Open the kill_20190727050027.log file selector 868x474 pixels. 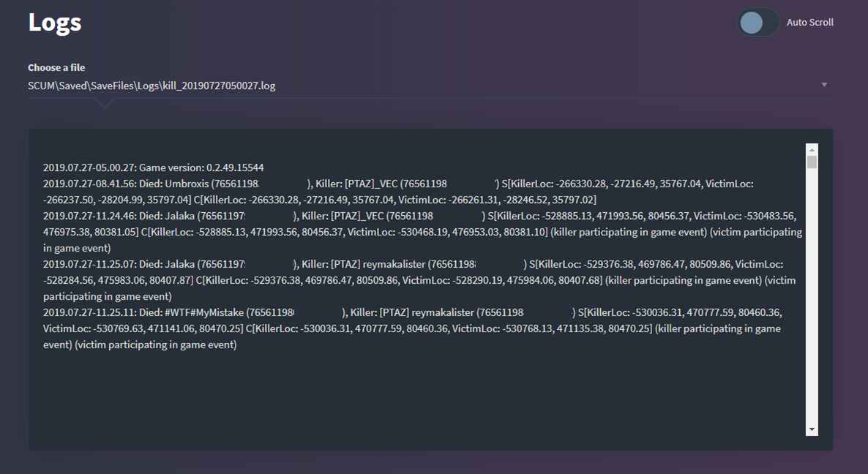click(151, 86)
